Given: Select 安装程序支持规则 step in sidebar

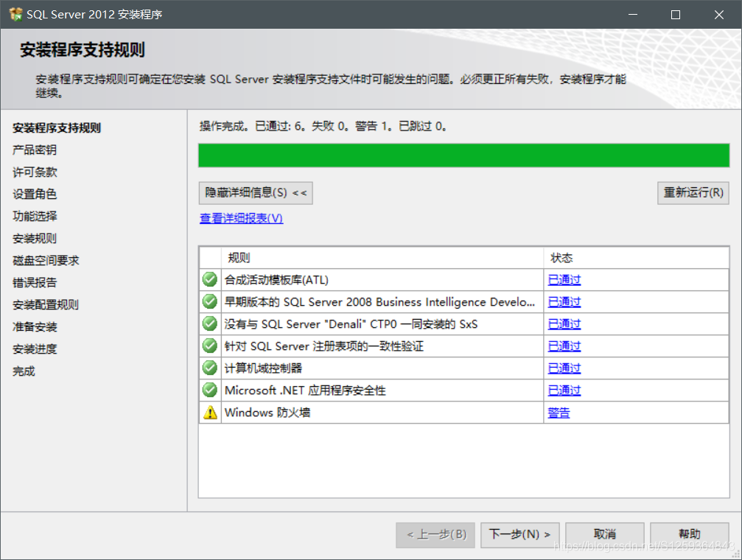Looking at the screenshot, I should pyautogui.click(x=57, y=127).
